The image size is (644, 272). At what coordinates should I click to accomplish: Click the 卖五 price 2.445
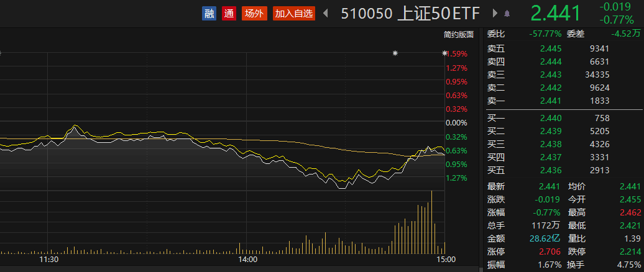(x=550, y=48)
